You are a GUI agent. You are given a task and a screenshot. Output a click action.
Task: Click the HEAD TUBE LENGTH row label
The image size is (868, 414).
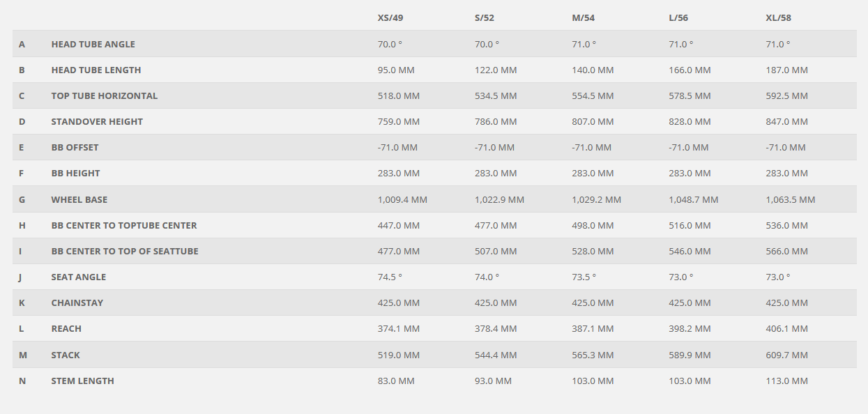[96, 70]
